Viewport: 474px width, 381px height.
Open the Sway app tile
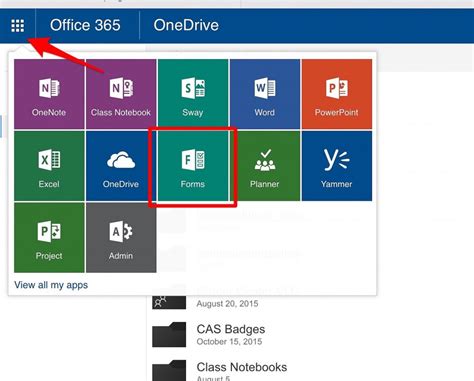[x=193, y=94]
